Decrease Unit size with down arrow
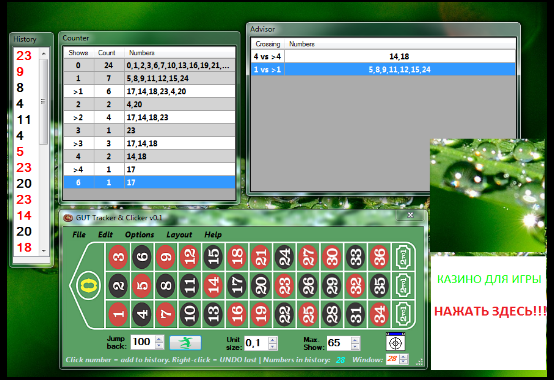 click(x=273, y=346)
